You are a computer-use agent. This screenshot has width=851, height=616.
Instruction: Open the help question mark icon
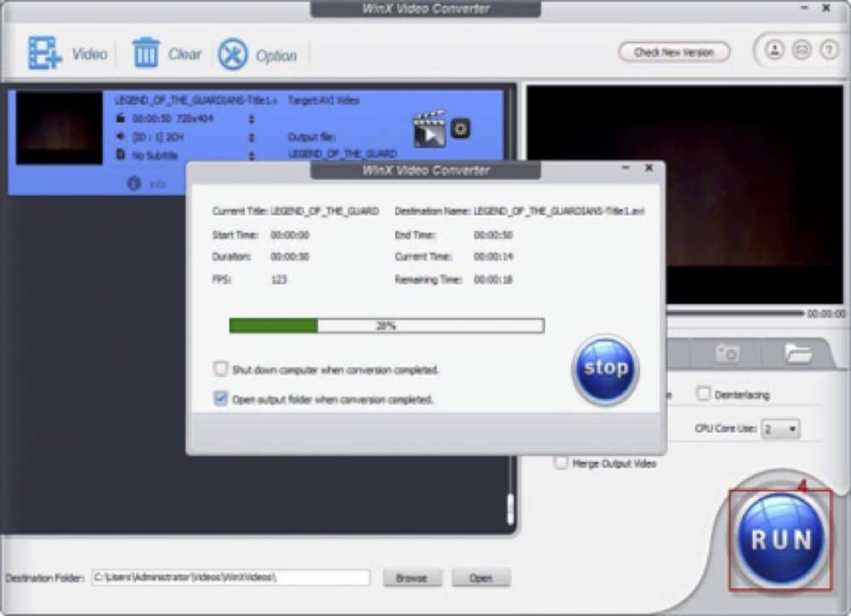(829, 50)
